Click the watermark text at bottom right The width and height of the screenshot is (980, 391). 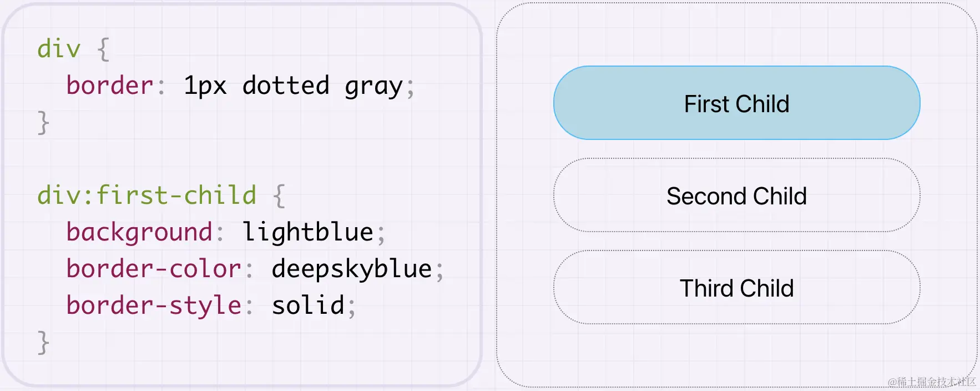click(x=932, y=382)
